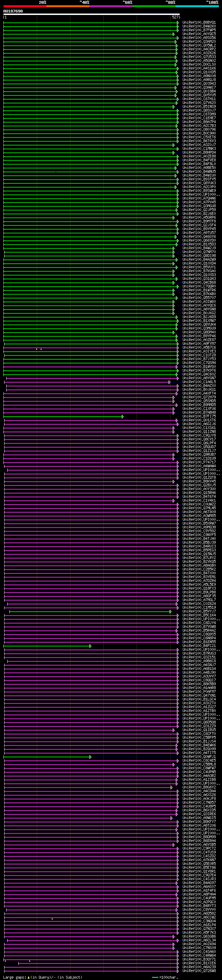The image size is (222, 980).
Task: Select label UniRef100_Q10XD5
Action: click(199, 72)
